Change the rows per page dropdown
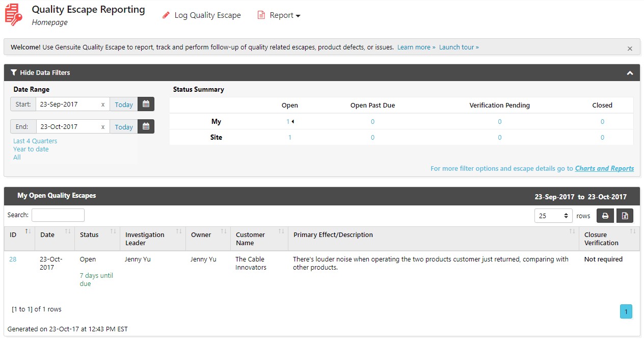The height and width of the screenshot is (341, 644). (553, 216)
